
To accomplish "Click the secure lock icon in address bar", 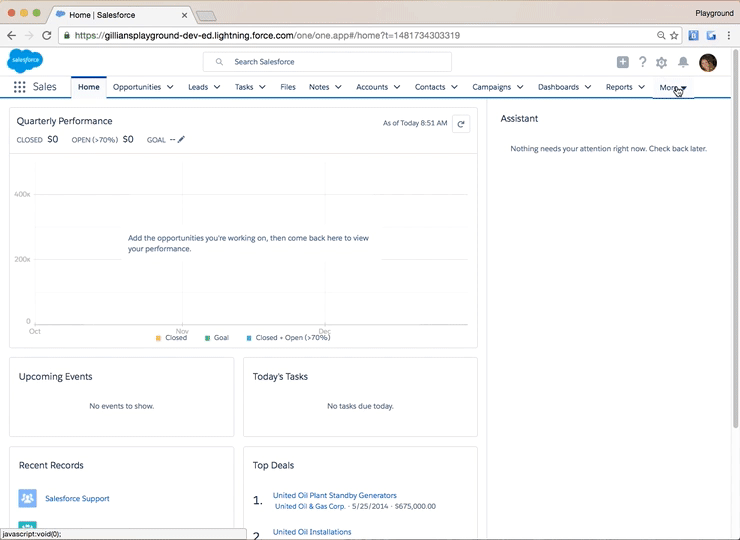I will tap(67, 35).
